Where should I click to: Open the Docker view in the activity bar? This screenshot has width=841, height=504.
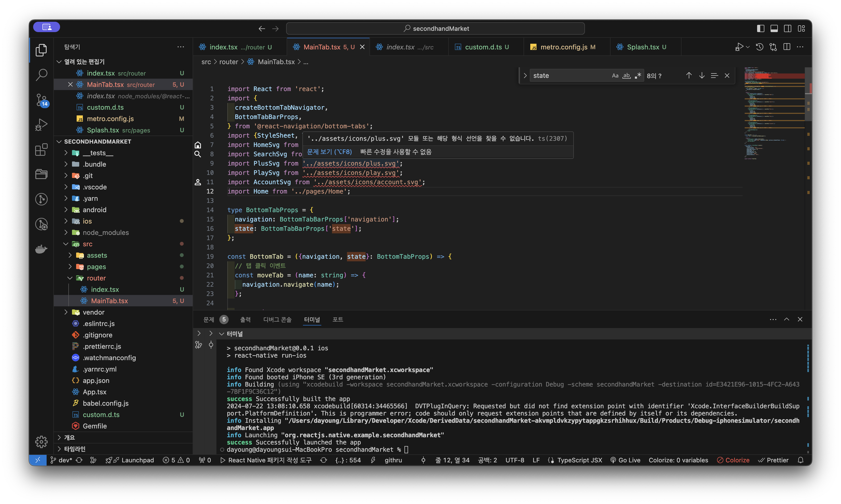pos(41,249)
